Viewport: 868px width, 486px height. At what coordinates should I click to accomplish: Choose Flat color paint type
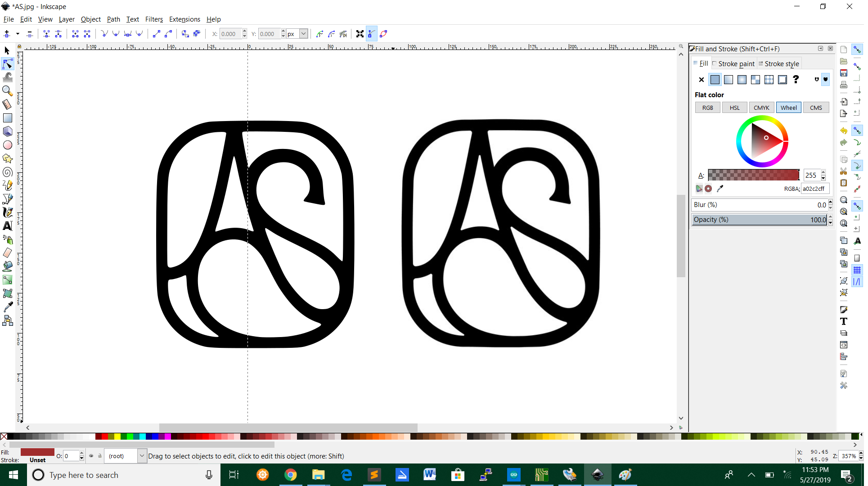point(715,80)
